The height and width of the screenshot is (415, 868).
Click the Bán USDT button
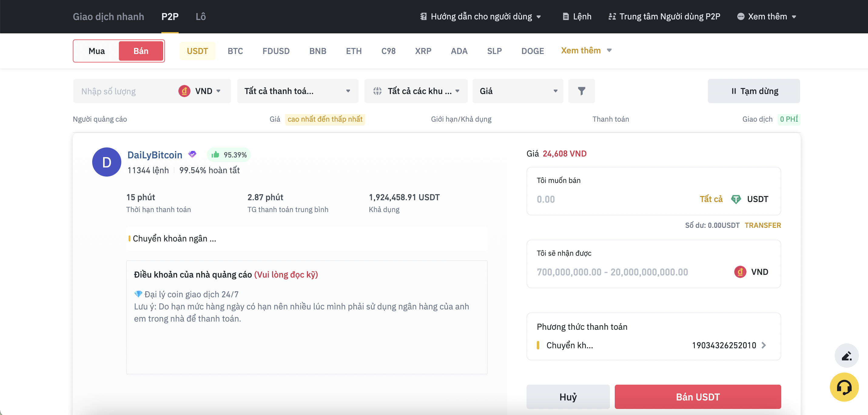[x=698, y=397]
